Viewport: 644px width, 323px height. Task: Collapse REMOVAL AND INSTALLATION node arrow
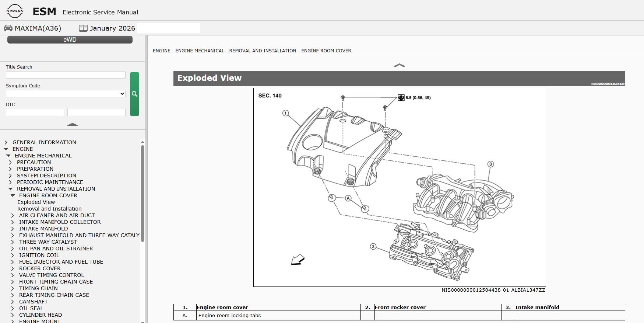10,189
